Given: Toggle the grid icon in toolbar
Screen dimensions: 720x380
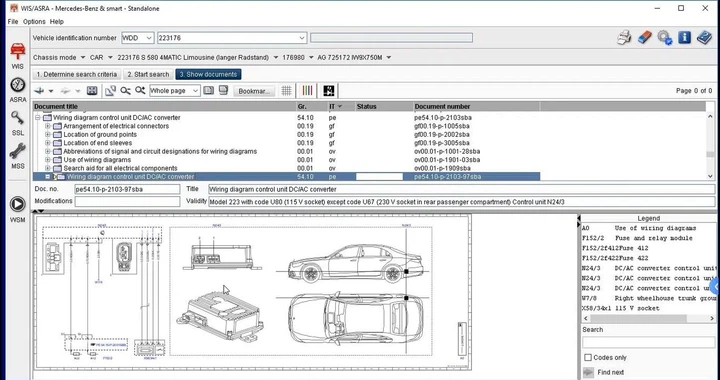Looking at the screenshot, I should click(287, 91).
